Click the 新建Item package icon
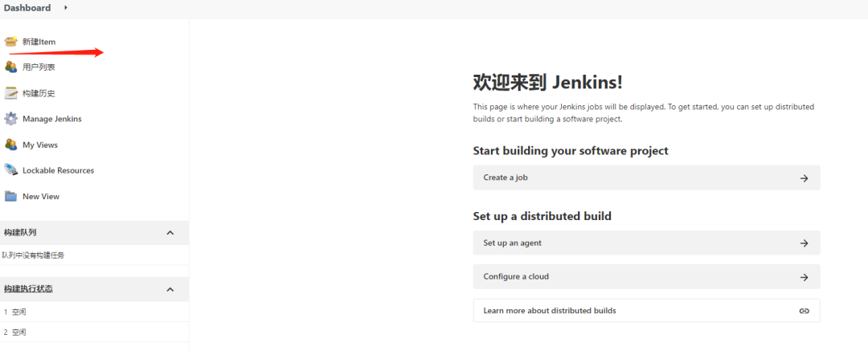The image size is (868, 351). (10, 42)
